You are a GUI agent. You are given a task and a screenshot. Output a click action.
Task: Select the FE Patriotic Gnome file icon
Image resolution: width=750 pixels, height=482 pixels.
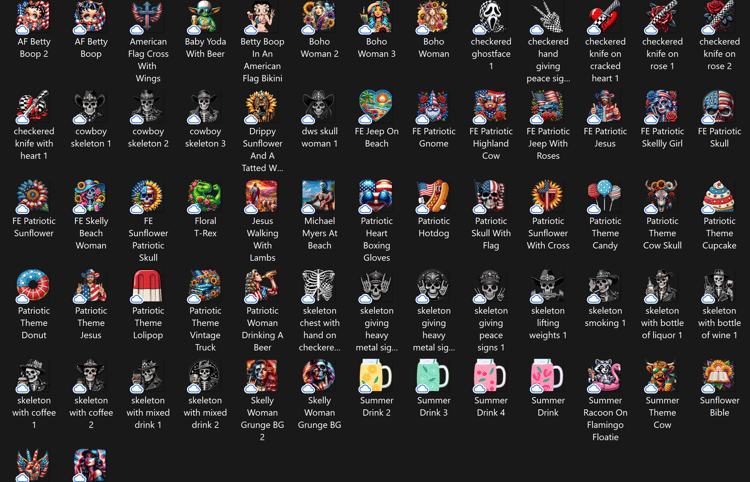pyautogui.click(x=433, y=106)
